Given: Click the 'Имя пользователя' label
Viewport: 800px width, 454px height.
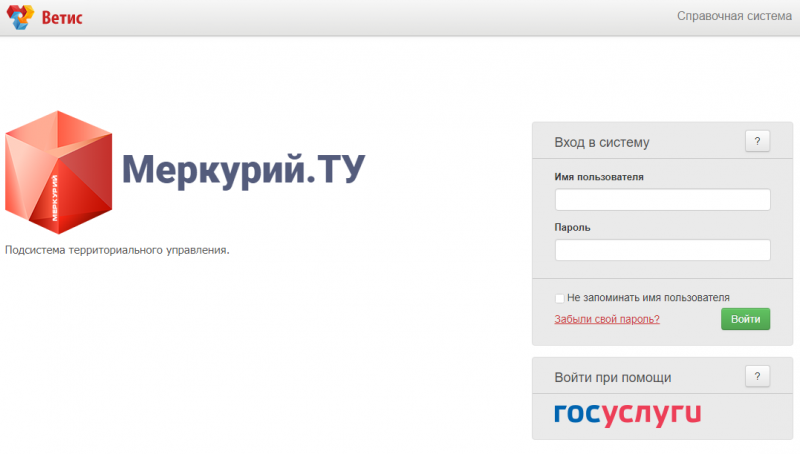Looking at the screenshot, I should [599, 177].
